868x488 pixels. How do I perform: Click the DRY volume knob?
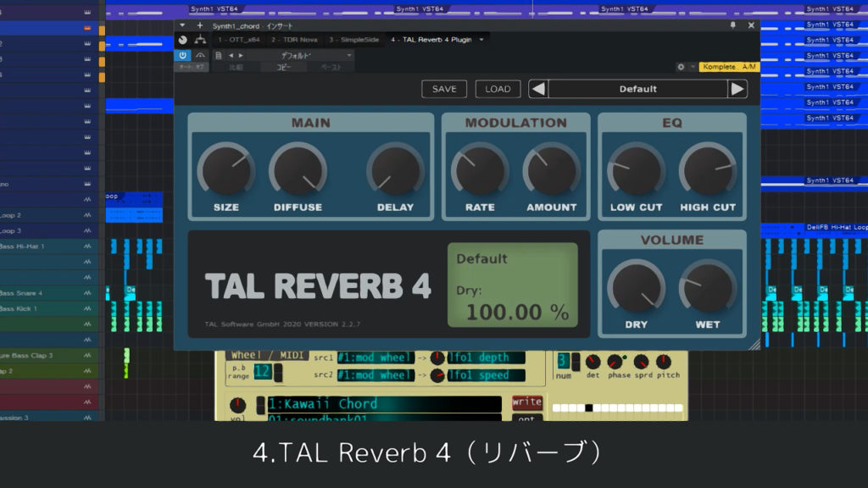click(x=636, y=288)
